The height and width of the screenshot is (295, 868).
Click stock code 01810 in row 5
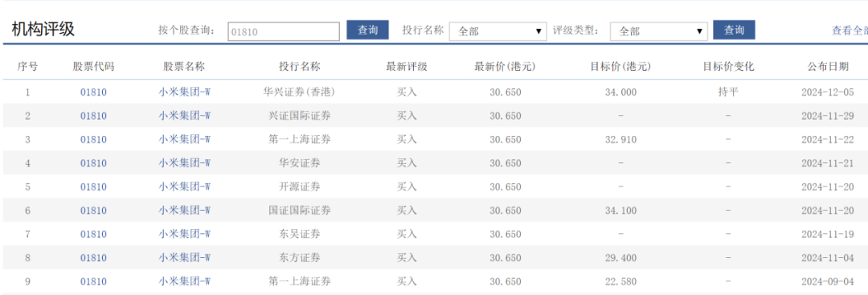click(x=93, y=187)
